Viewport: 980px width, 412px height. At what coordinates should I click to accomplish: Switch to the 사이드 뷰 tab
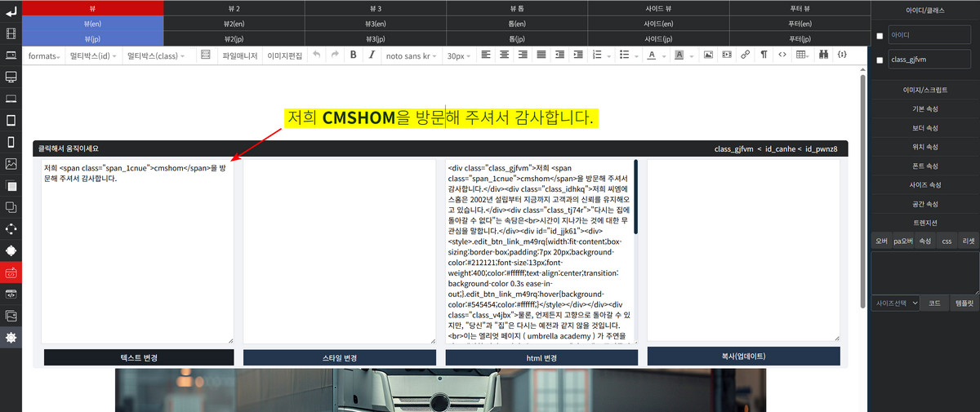658,7
